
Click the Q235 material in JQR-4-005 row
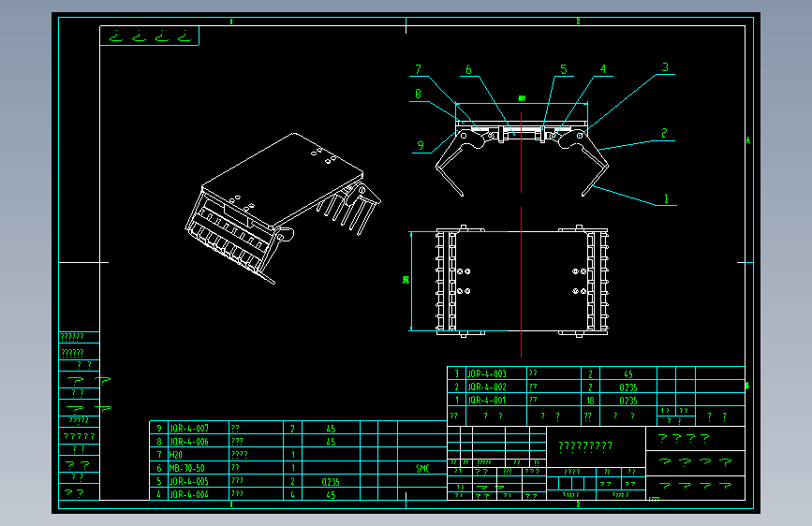[x=331, y=482]
